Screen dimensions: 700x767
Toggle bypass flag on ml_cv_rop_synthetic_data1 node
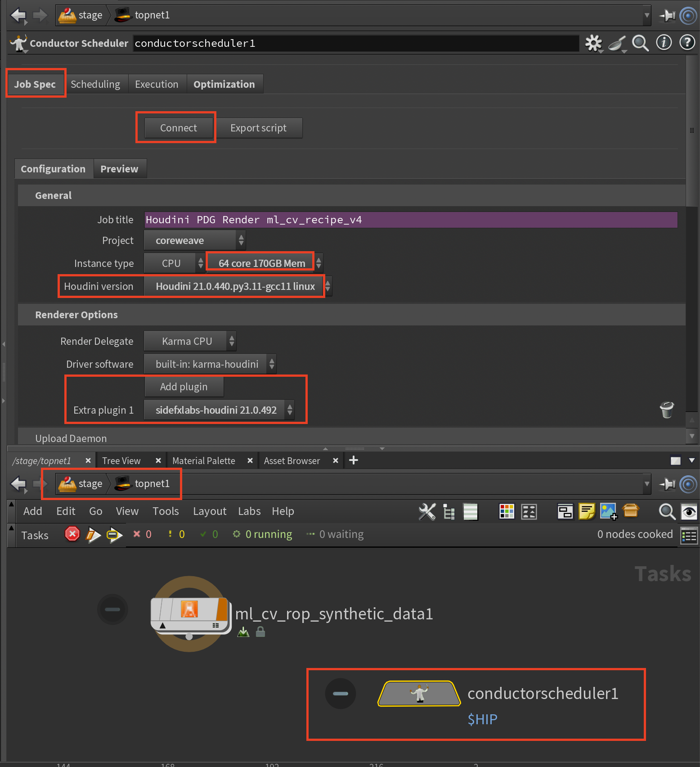pos(112,609)
